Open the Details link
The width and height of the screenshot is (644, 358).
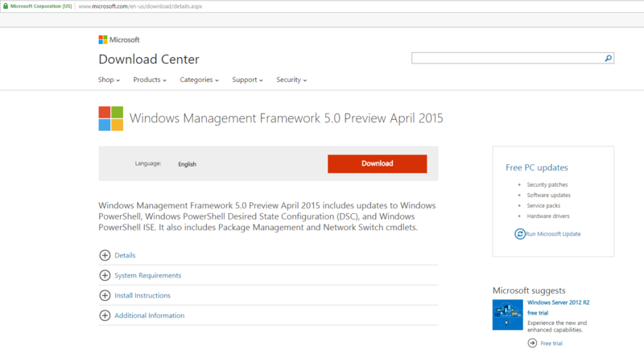coord(125,255)
